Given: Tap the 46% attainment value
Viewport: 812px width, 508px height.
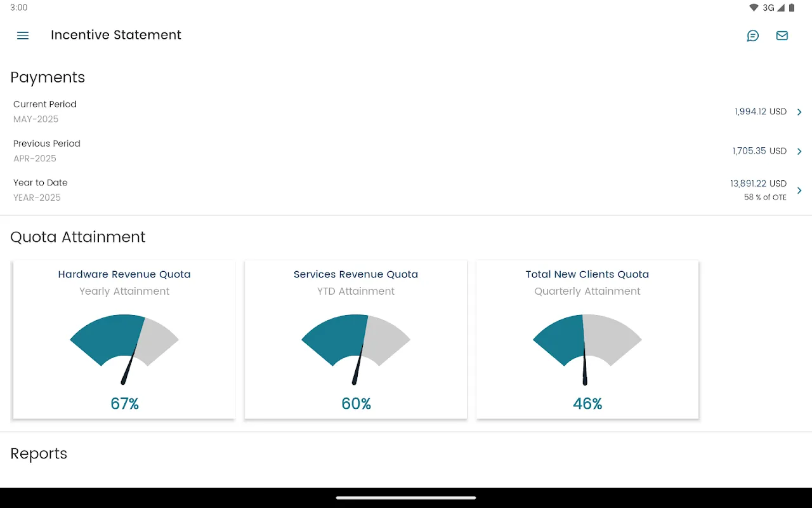Looking at the screenshot, I should point(587,404).
